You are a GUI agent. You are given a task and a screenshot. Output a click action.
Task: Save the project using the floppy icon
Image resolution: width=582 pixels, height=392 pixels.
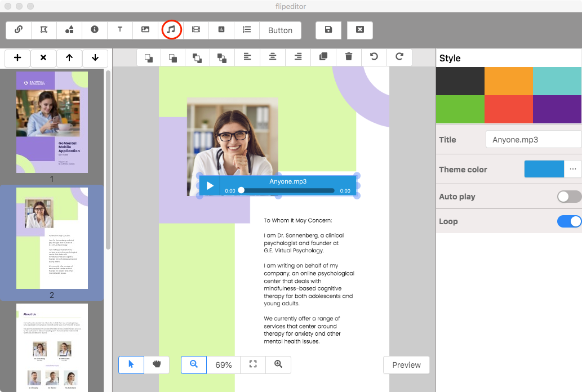(328, 30)
